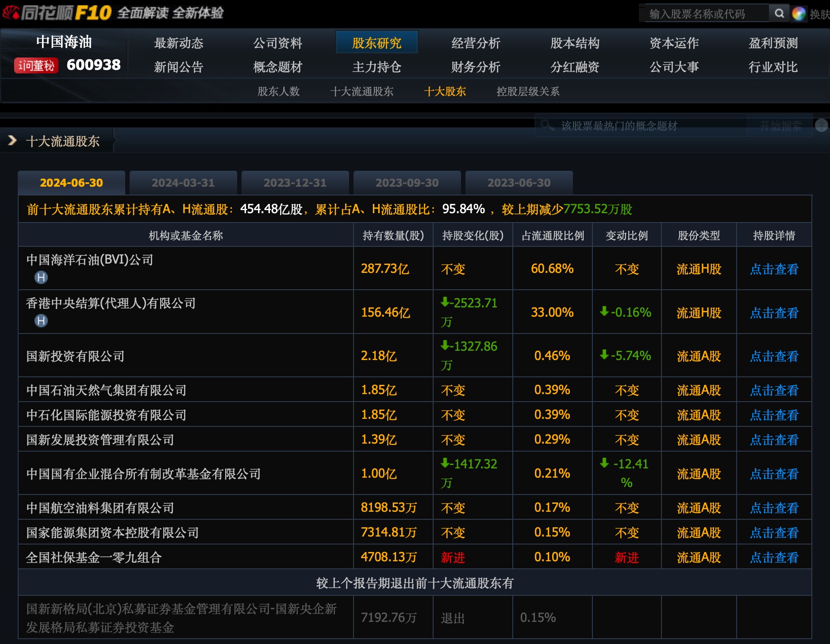Go to 股东人数 sub-section
830x644 pixels.
[x=279, y=92]
